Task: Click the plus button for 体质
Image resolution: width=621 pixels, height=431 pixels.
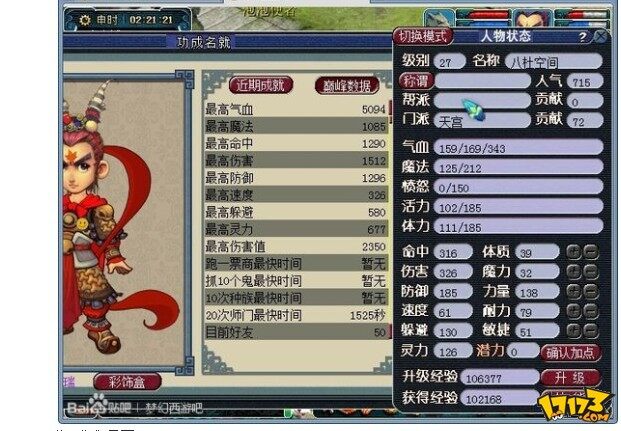Action: click(x=574, y=252)
